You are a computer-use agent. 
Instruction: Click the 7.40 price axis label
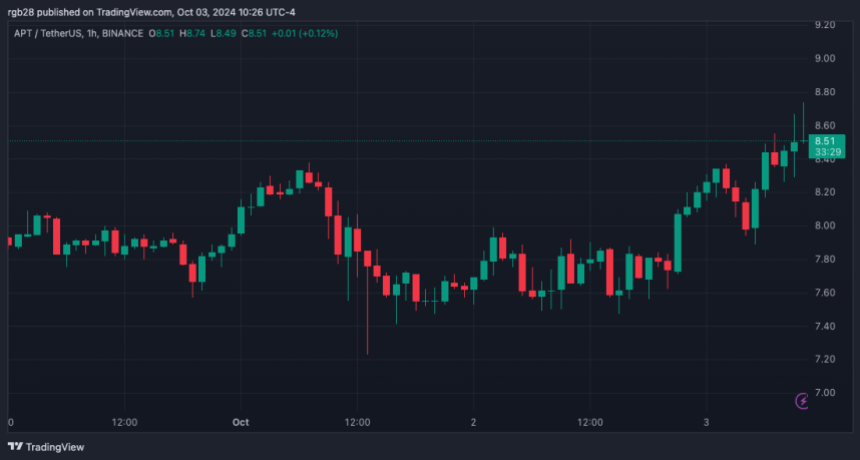(x=824, y=326)
